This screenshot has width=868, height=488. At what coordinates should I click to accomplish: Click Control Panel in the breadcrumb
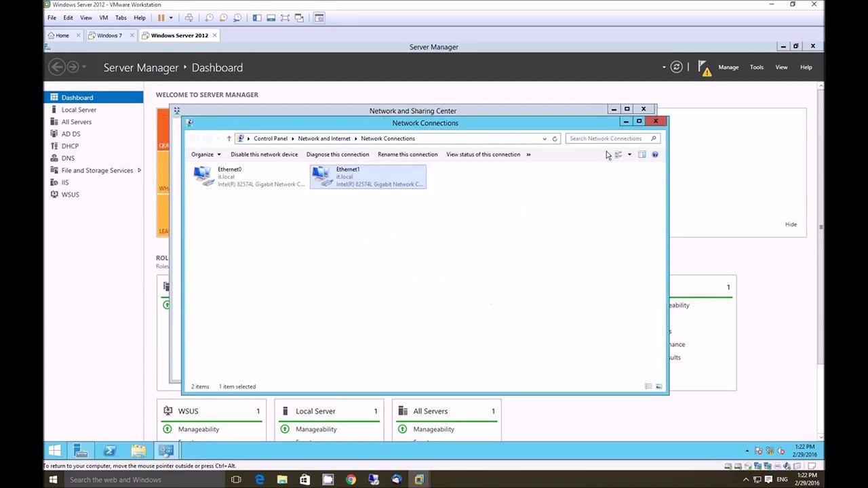point(271,138)
